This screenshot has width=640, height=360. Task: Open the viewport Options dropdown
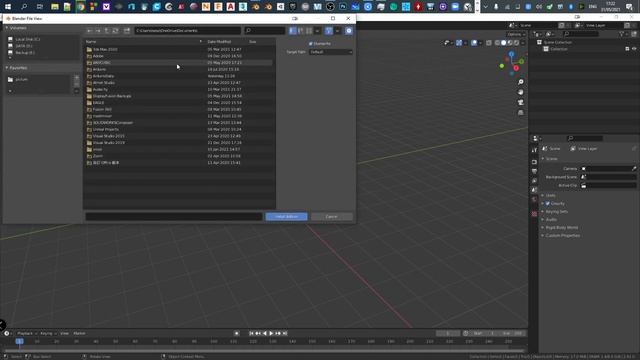516,34
